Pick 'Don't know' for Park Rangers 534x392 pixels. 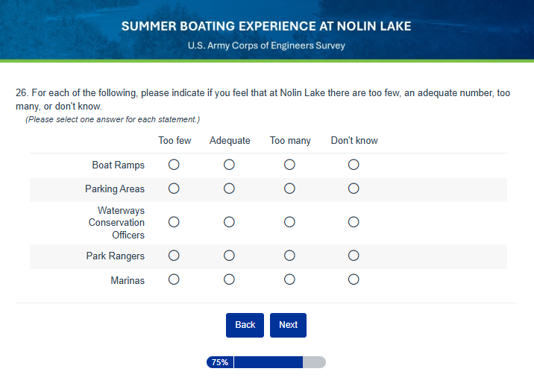(x=354, y=256)
